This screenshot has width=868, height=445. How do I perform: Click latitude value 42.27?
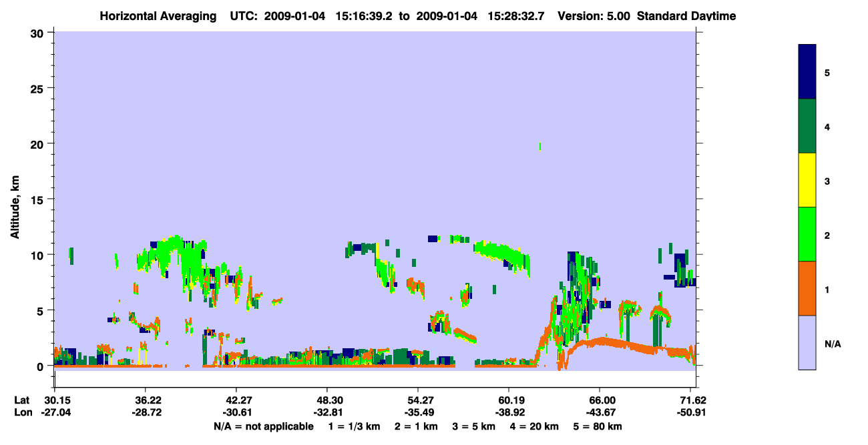point(236,400)
